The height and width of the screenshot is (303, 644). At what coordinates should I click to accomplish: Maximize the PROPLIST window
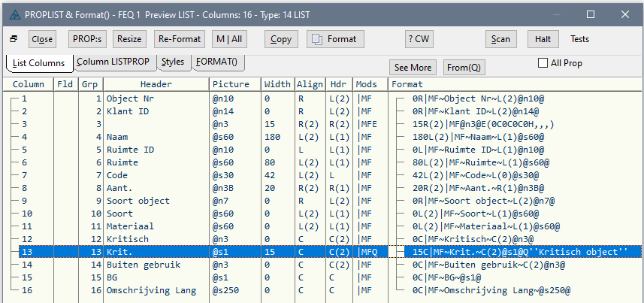point(591,14)
